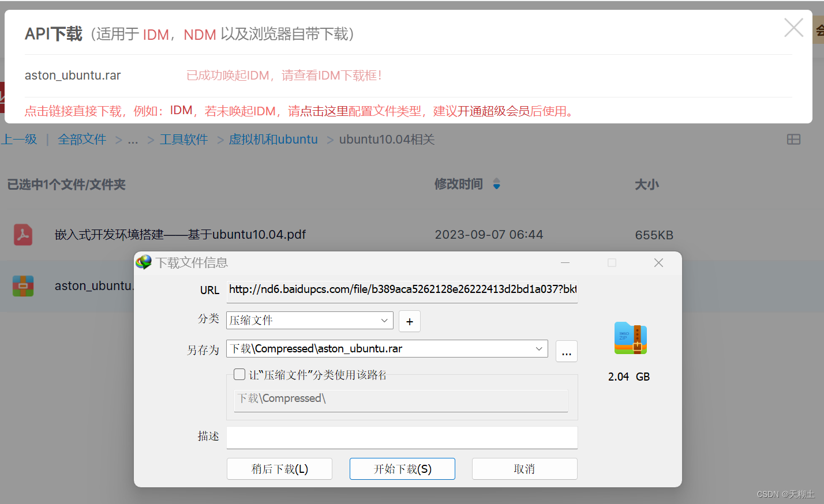Click the 取消 button

coord(525,469)
